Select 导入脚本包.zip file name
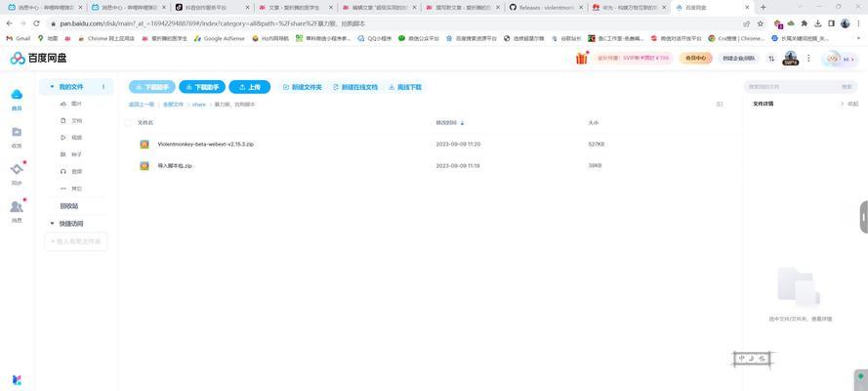 coord(175,165)
